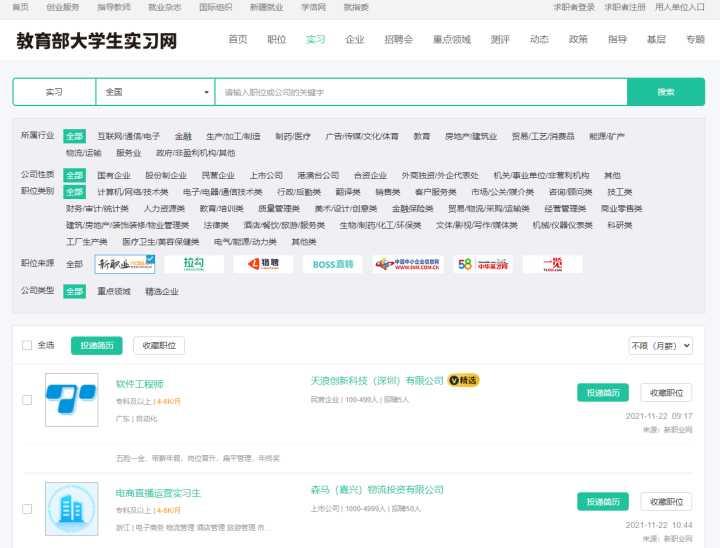Click 投递简历 button next to 全选
Screen dimensions: 720x548
click(97, 345)
